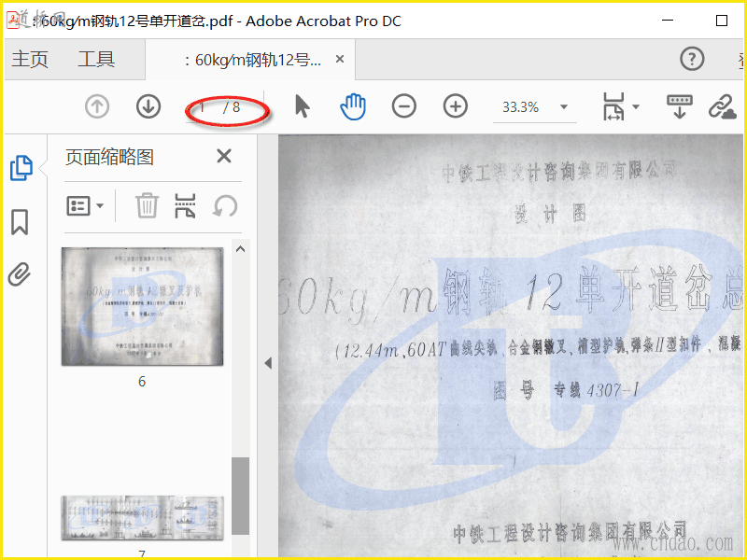Open the bookmarks panel icon
The height and width of the screenshot is (560, 747).
[x=20, y=222]
